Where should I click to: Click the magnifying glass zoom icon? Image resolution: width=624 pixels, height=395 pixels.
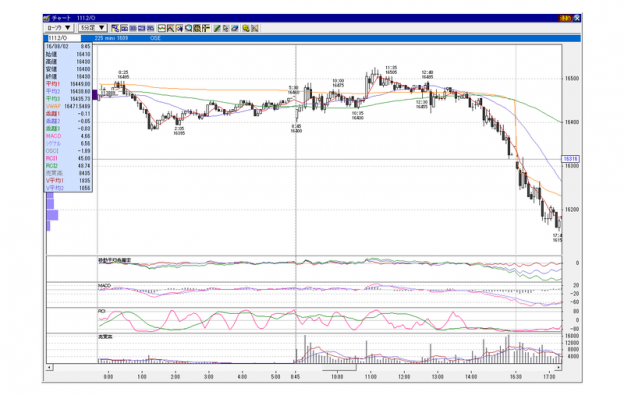click(188, 28)
